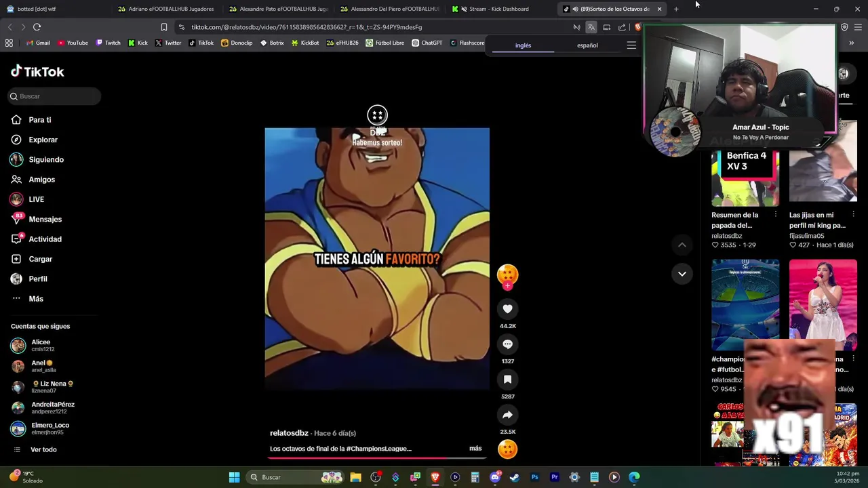Open Twitter bookmark
The width and height of the screenshot is (868, 488).
pos(168,43)
